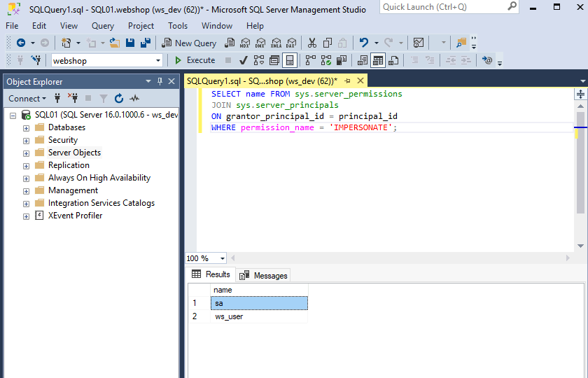Toggle IntelliSense enabled
The height and width of the screenshot is (378, 588).
pyautogui.click(x=290, y=60)
